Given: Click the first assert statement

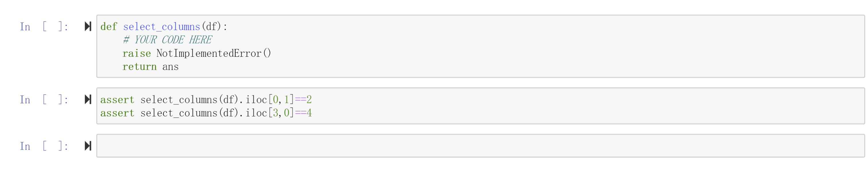Looking at the screenshot, I should click(x=205, y=99).
